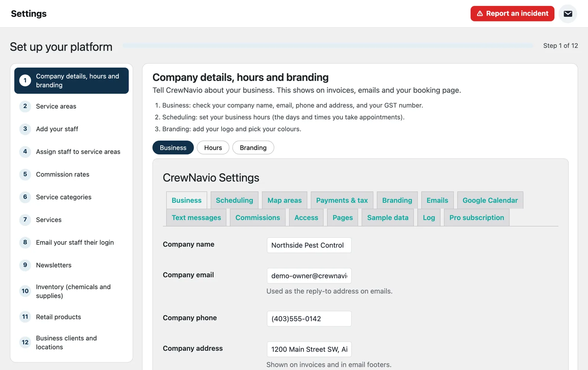Open the mail envelope icon in header
Image resolution: width=588 pixels, height=370 pixels.
pos(568,14)
